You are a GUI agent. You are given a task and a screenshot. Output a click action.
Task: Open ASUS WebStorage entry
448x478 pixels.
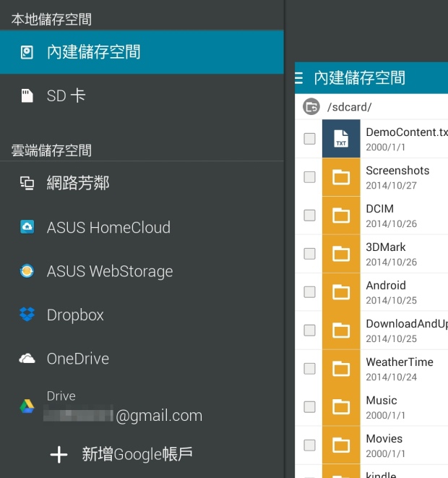click(x=142, y=271)
